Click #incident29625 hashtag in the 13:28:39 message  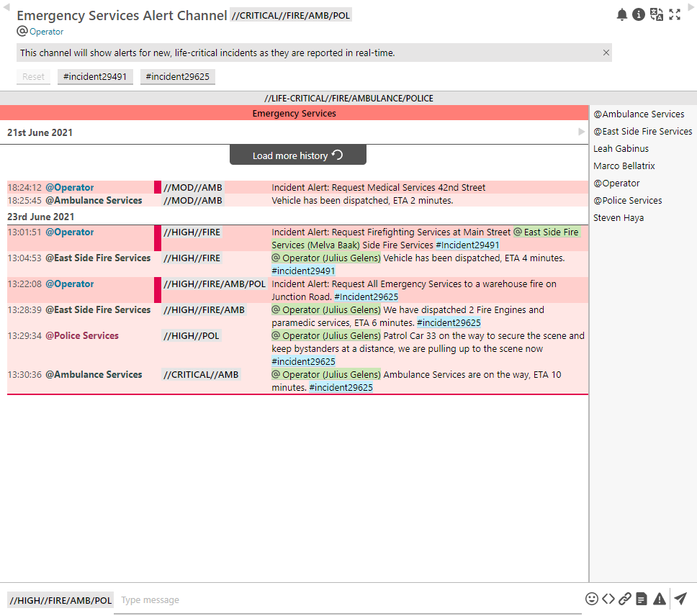449,323
